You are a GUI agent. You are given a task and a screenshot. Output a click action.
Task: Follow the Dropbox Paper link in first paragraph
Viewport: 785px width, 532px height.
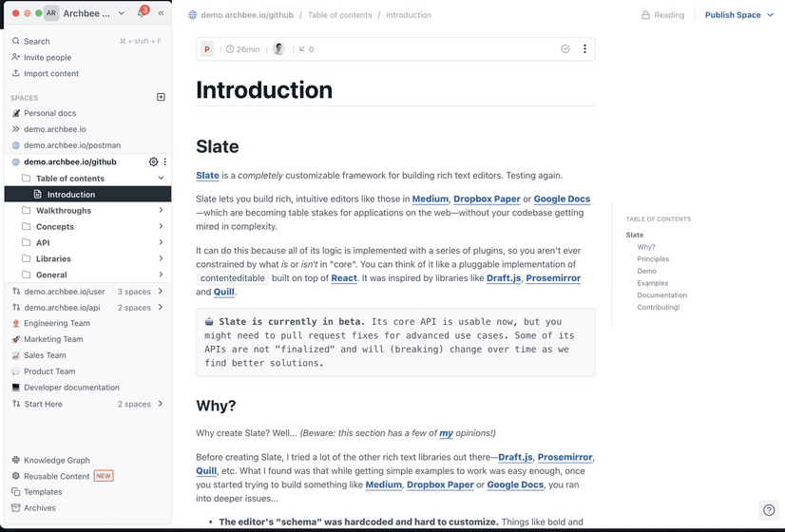[487, 199]
